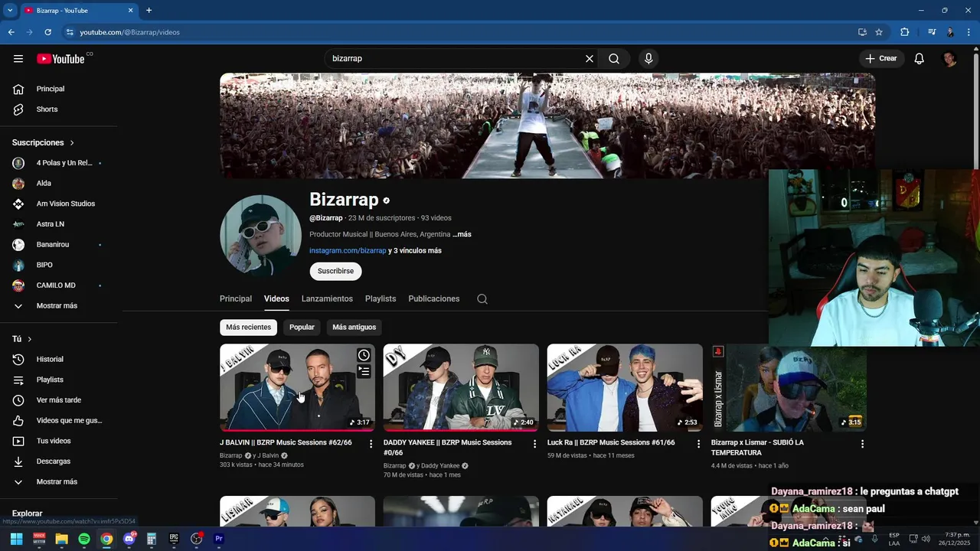Viewport: 980px width, 551px height.
Task: Switch to the channel Playlists tab
Action: click(x=381, y=299)
